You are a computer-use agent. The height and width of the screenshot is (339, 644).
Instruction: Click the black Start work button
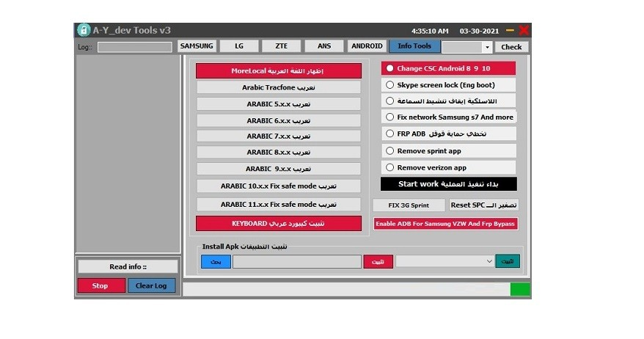(x=448, y=184)
